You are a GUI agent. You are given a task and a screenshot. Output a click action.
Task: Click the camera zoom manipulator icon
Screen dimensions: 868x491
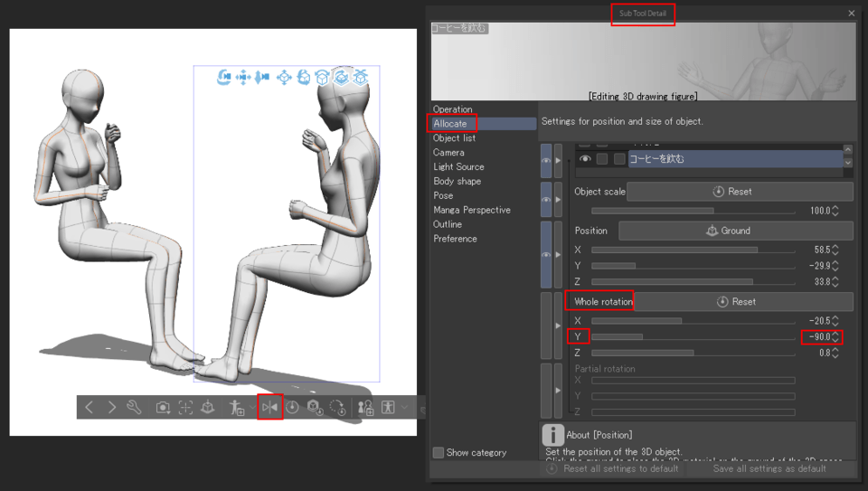point(262,77)
